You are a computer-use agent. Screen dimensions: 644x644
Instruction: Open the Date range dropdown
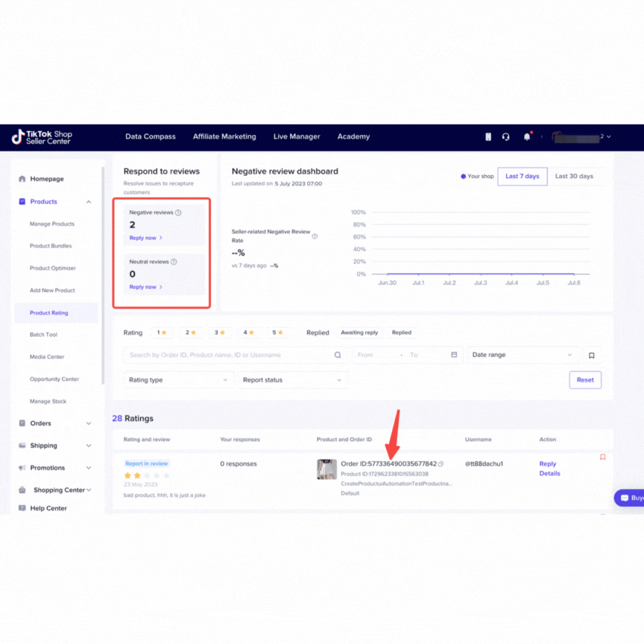pyautogui.click(x=522, y=355)
